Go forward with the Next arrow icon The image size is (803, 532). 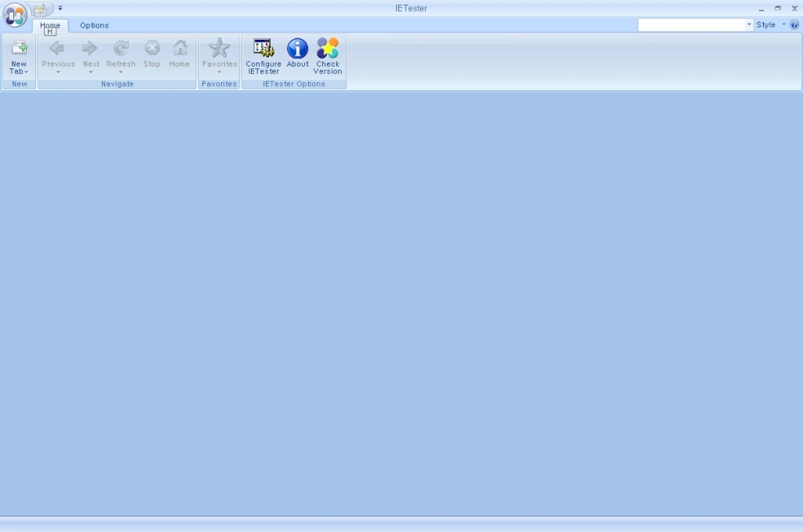(90, 48)
